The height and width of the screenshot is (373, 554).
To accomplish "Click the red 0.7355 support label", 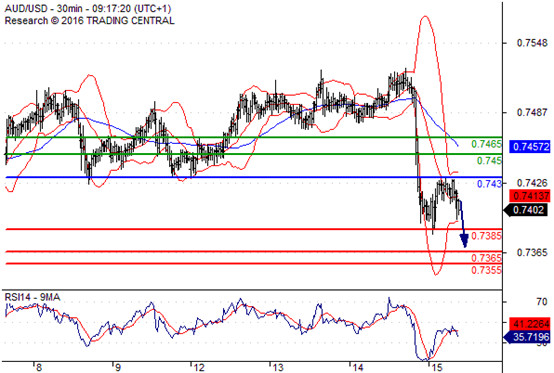I will [x=486, y=270].
